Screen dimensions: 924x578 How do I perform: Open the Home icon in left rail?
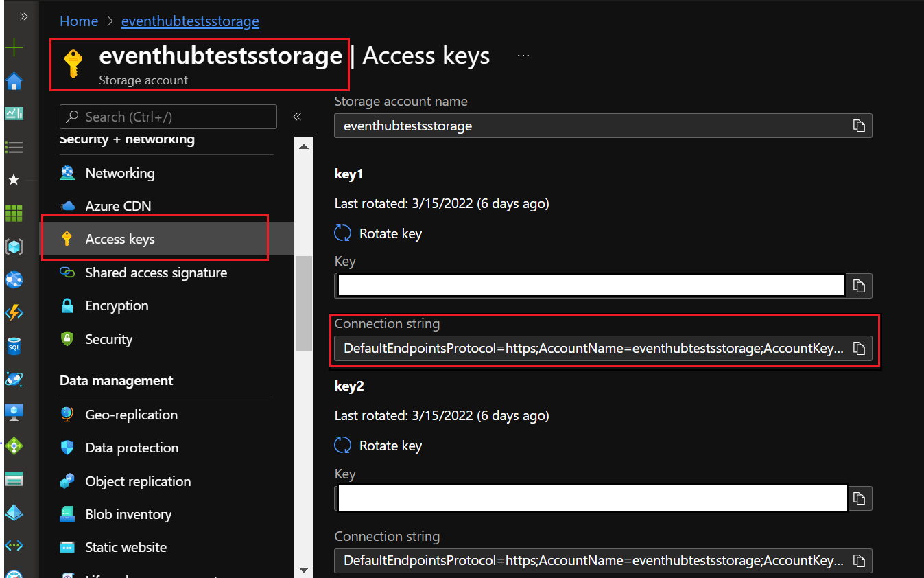point(14,82)
